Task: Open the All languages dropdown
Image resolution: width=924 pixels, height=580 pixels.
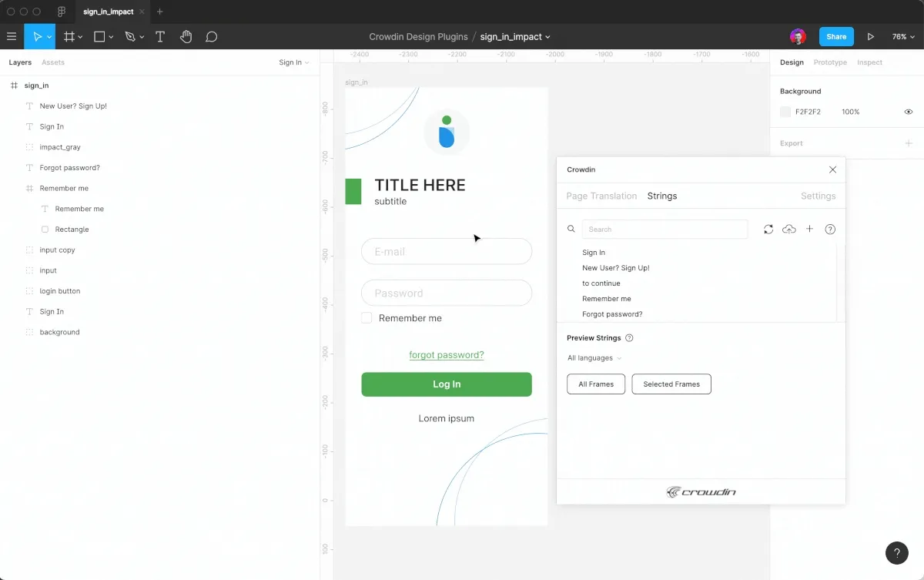Action: pyautogui.click(x=591, y=357)
